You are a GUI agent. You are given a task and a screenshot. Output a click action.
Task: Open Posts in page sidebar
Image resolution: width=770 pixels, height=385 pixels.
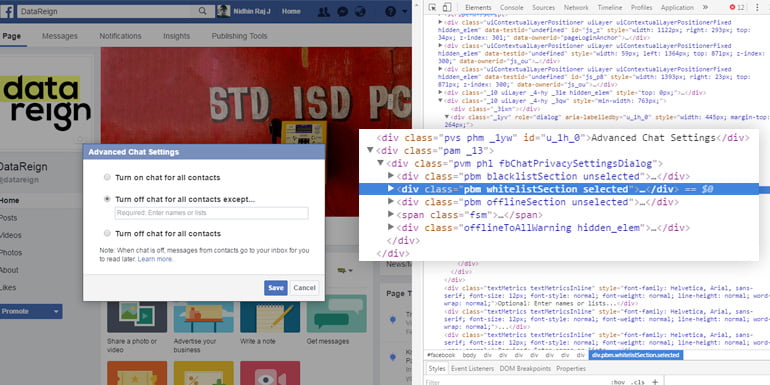point(8,218)
